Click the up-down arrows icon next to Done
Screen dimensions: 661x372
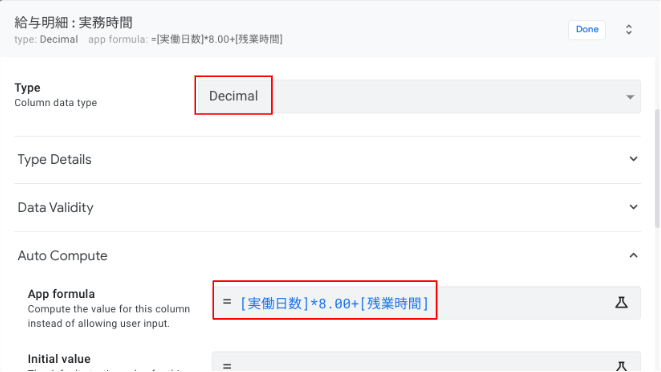[x=629, y=30]
